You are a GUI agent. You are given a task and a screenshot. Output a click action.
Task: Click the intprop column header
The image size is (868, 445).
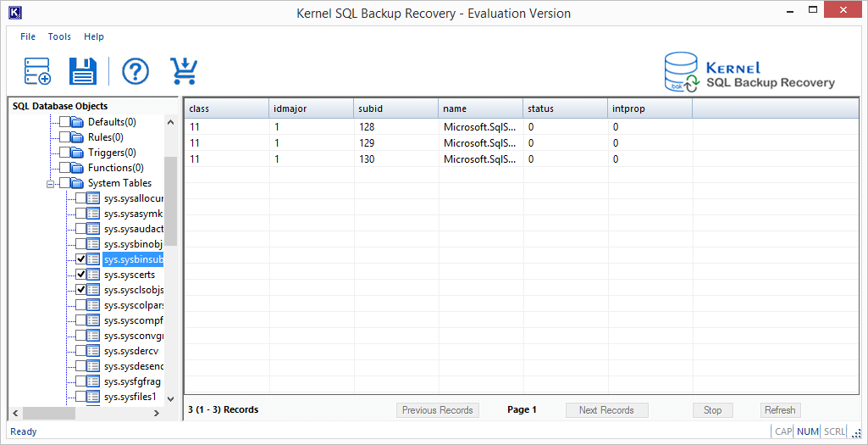pyautogui.click(x=650, y=108)
